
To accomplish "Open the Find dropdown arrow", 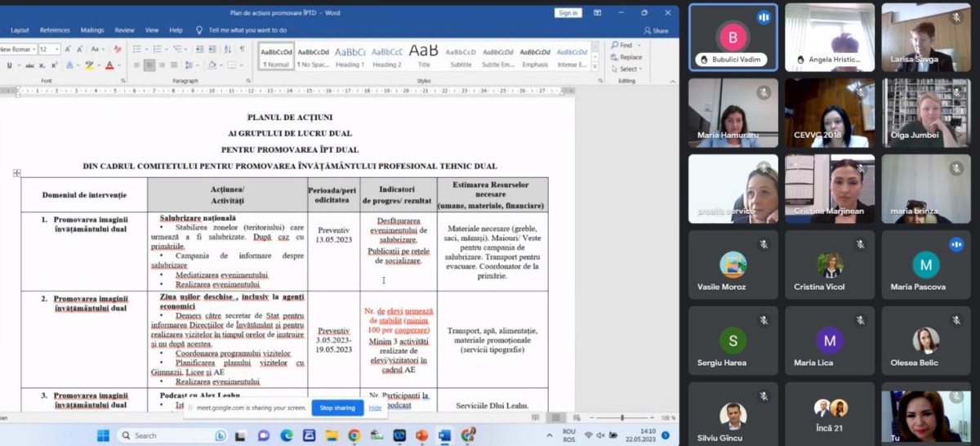I will coord(638,45).
